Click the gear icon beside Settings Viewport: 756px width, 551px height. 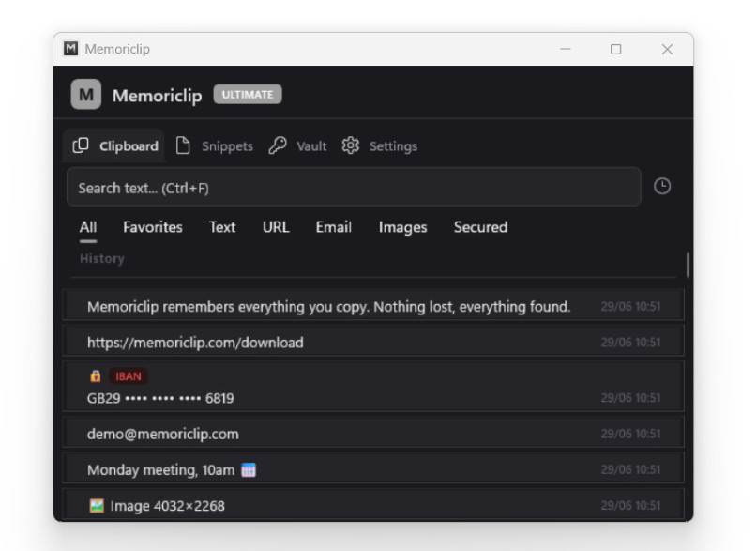click(x=351, y=145)
